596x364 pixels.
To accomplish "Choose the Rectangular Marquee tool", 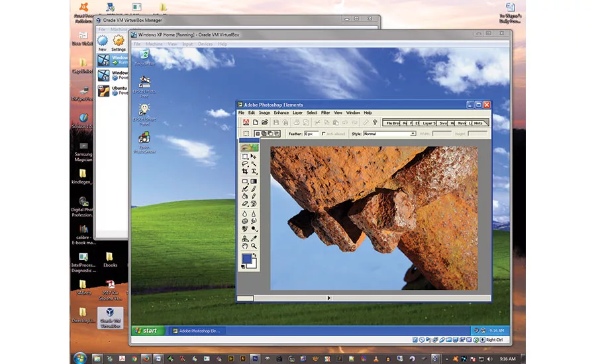I will pos(245,156).
